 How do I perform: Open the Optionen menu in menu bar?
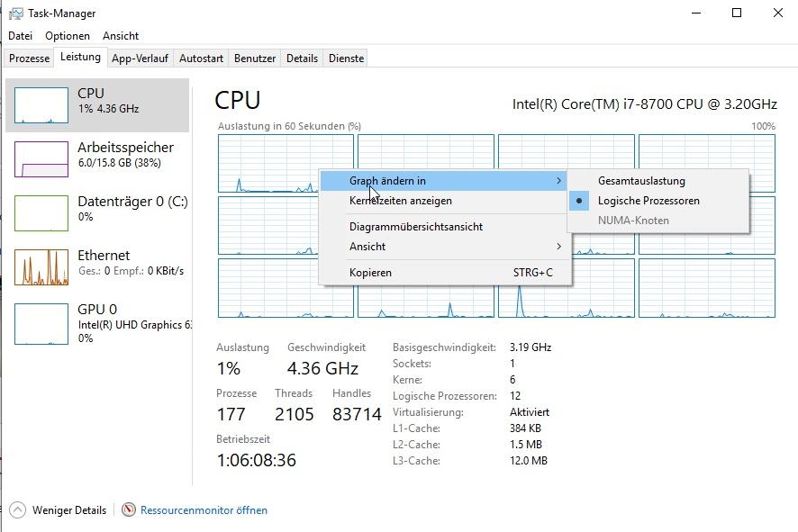[68, 36]
